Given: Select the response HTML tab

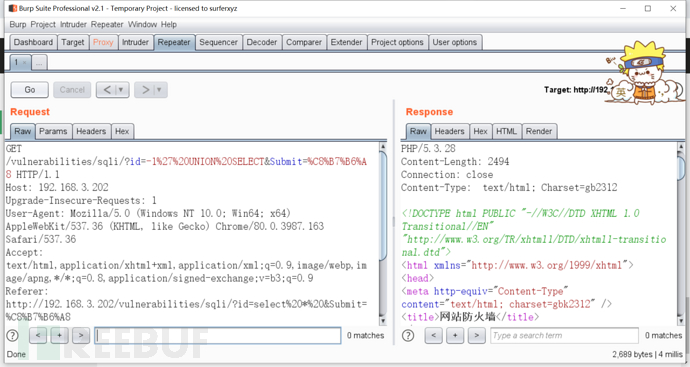Looking at the screenshot, I should pyautogui.click(x=506, y=131).
